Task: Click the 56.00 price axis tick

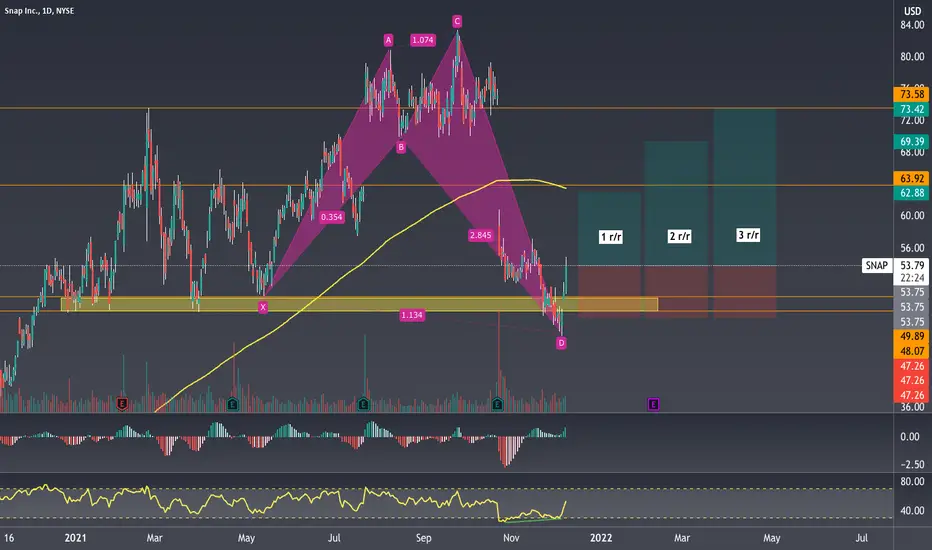Action: click(x=912, y=247)
